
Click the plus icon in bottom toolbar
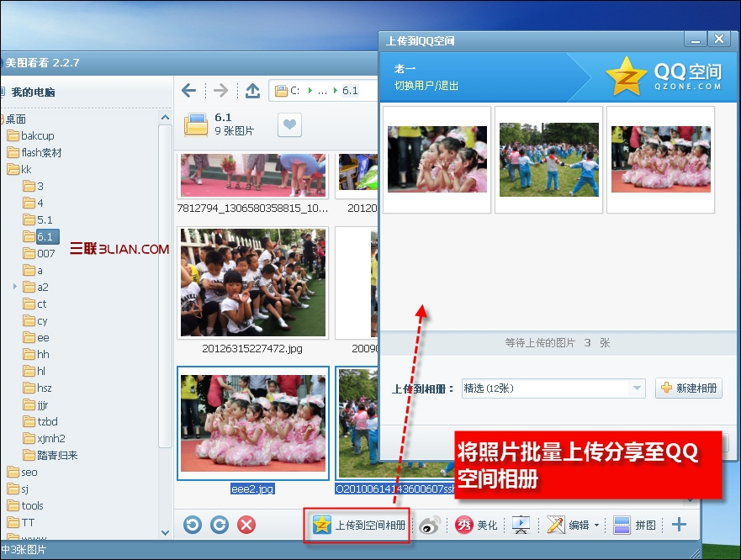(x=679, y=525)
